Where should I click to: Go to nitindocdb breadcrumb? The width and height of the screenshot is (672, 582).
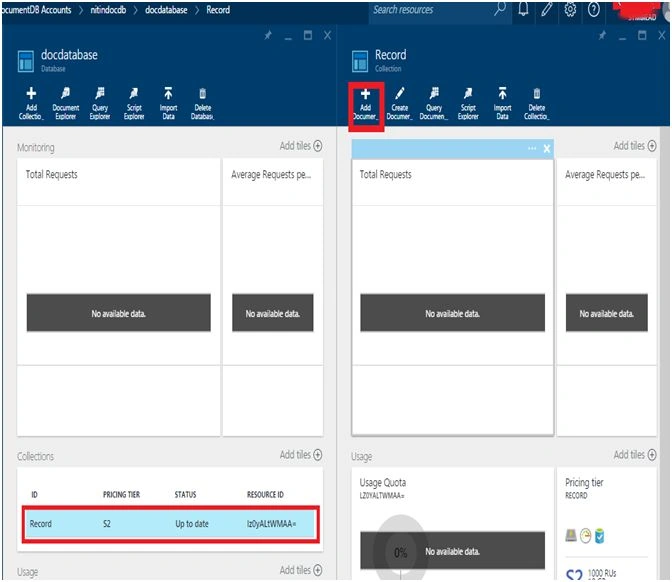point(108,9)
